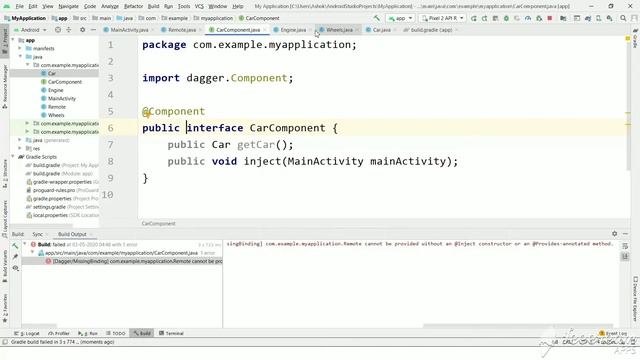Expand the manifests folder

click(x=20, y=48)
